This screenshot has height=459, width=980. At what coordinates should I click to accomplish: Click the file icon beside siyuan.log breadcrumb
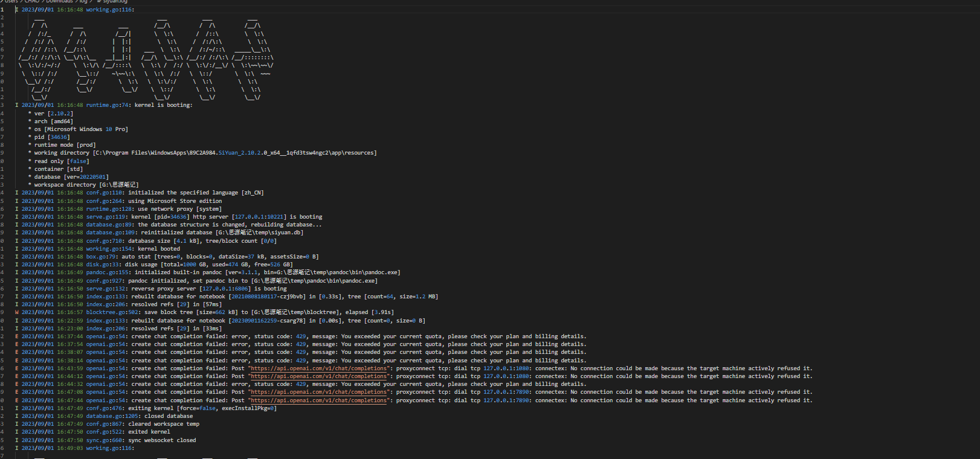coord(98,2)
